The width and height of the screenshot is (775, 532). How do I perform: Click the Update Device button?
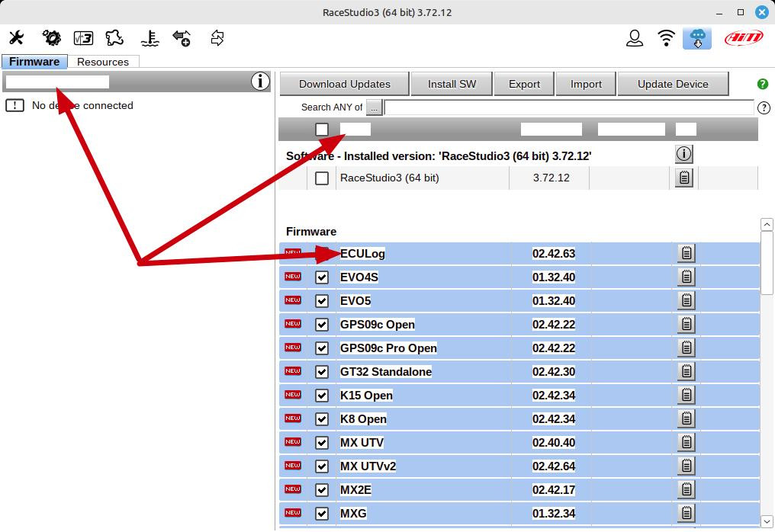tap(673, 84)
